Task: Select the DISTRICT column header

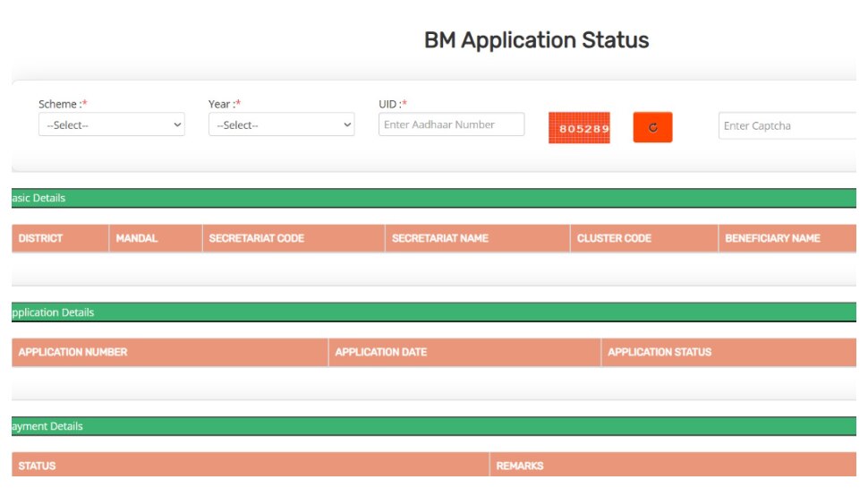Action: [60, 238]
